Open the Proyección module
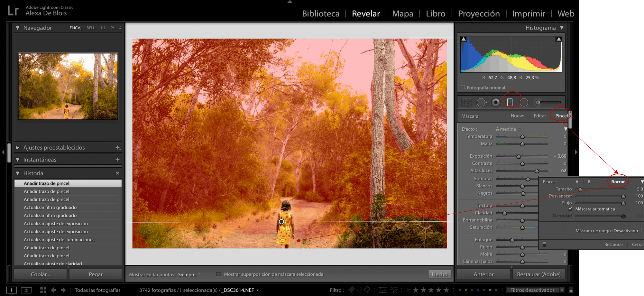644x296 pixels. coord(479,14)
